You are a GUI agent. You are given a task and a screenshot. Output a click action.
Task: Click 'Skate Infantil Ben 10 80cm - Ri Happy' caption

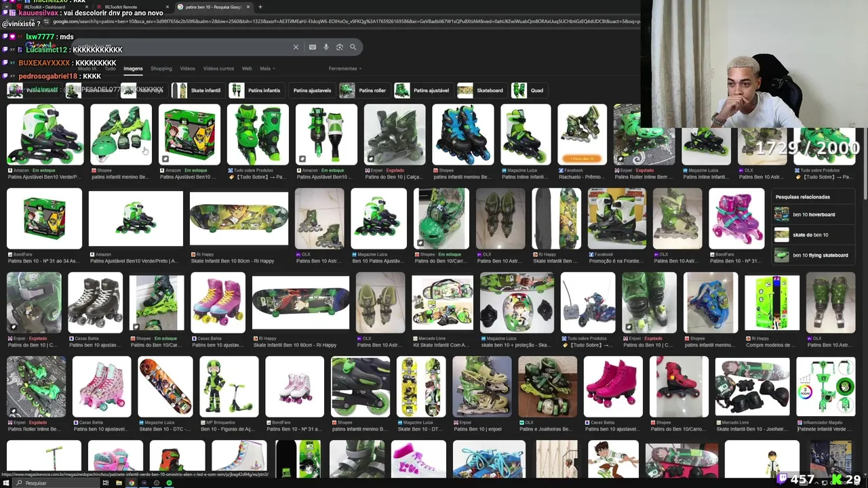point(233,261)
